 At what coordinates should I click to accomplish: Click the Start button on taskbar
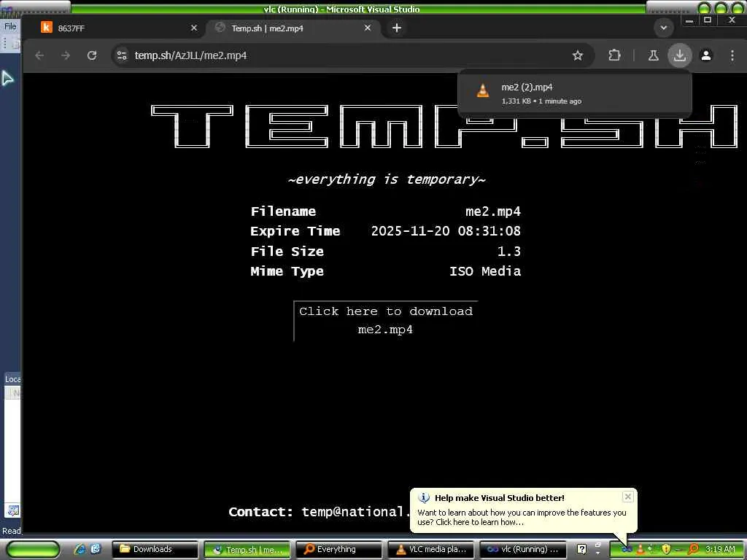[x=33, y=549]
